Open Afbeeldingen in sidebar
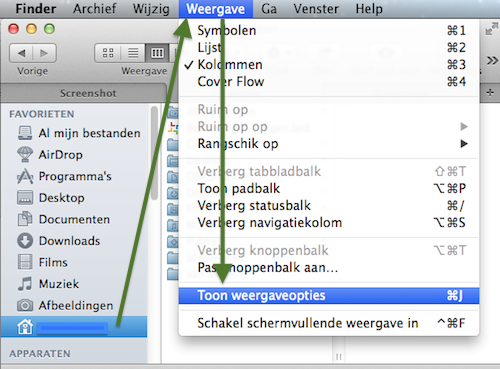This screenshot has height=369, width=500. tap(74, 305)
